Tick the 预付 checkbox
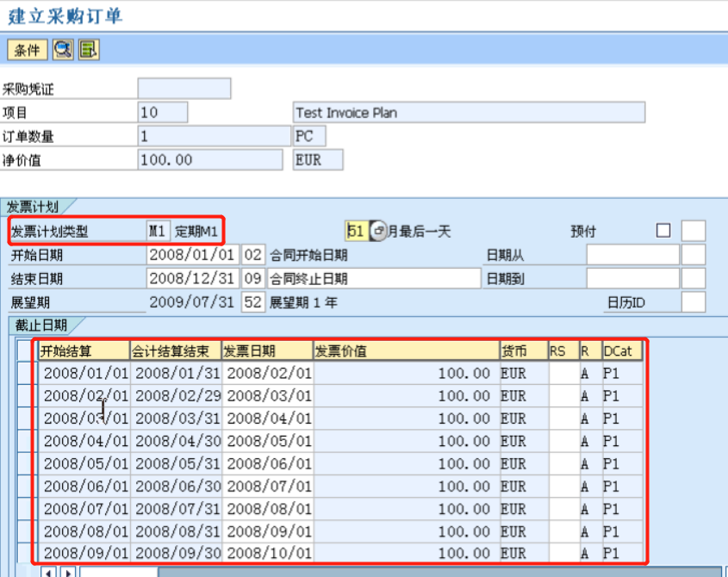Viewport: 728px width, 577px height. click(663, 231)
